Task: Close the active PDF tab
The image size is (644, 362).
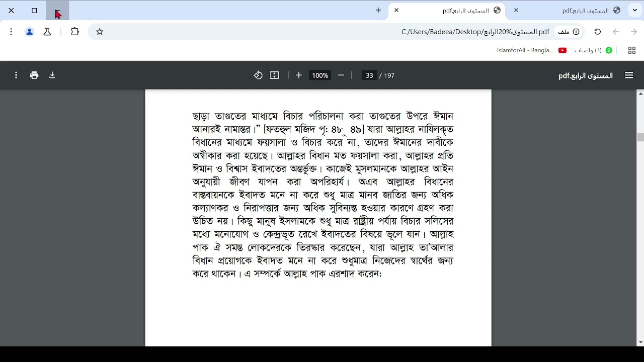Action: pyautogui.click(x=396, y=10)
